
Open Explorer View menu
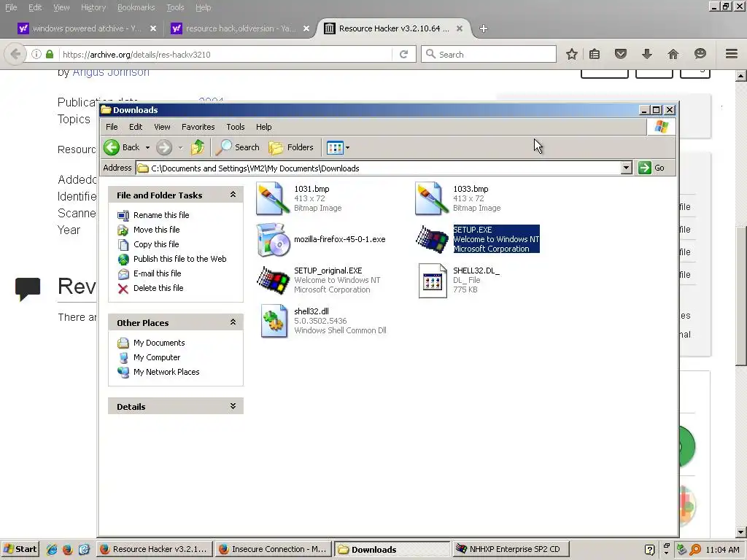(162, 127)
